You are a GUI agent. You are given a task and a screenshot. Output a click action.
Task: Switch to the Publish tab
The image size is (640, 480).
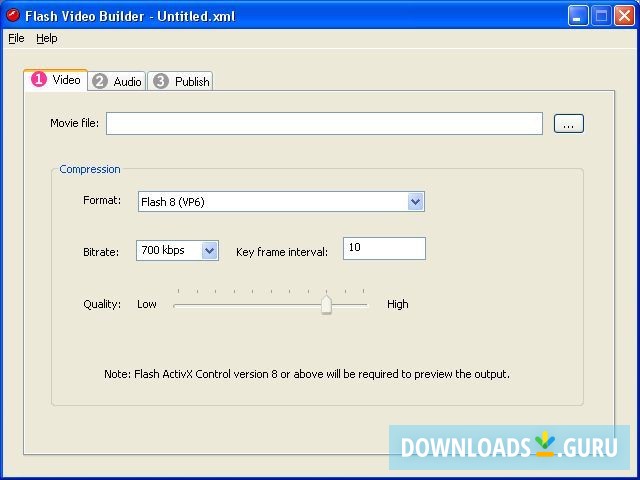coord(180,81)
